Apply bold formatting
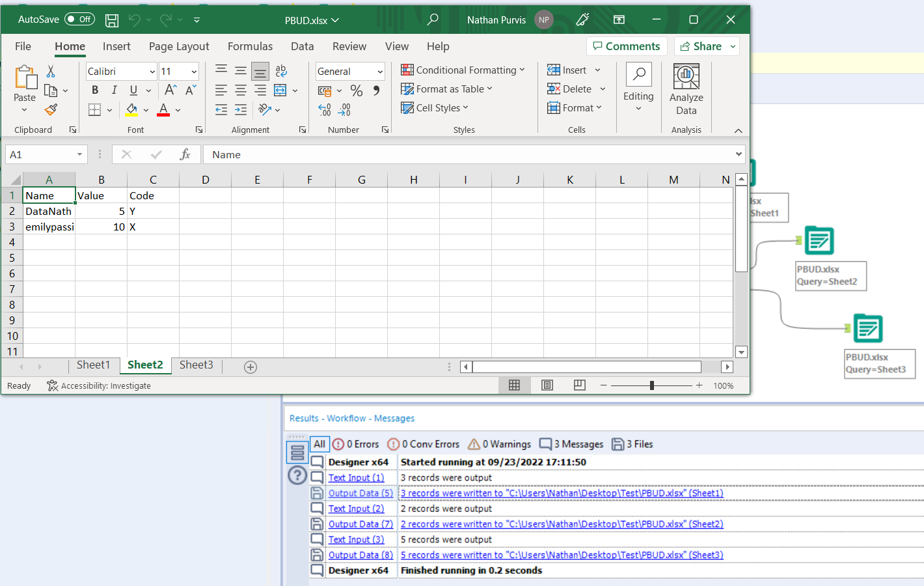Image resolution: width=924 pixels, height=586 pixels. 94,90
